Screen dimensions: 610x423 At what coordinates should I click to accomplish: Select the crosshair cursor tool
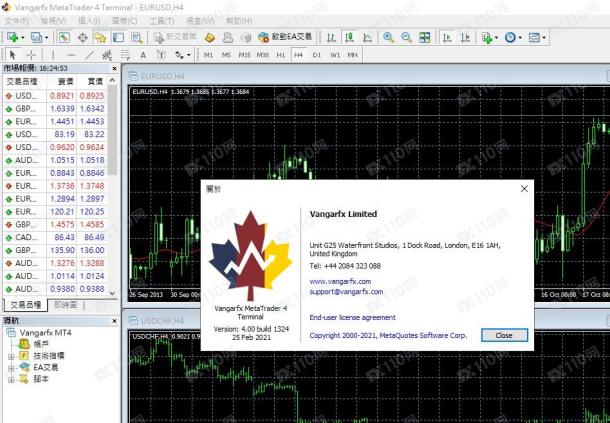tap(31, 55)
